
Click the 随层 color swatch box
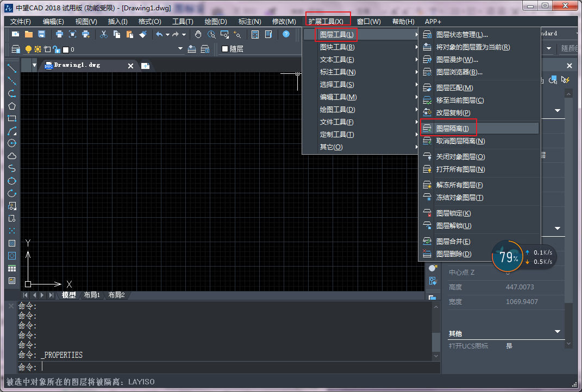225,49
